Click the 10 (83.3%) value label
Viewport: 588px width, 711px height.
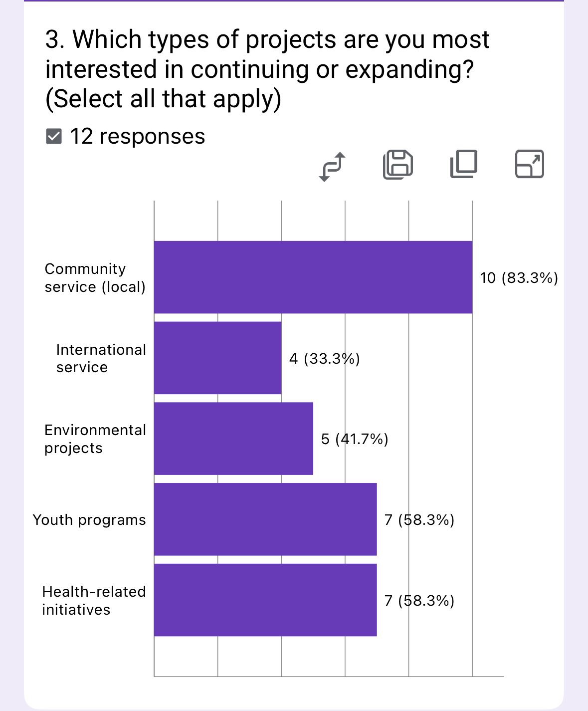click(519, 278)
